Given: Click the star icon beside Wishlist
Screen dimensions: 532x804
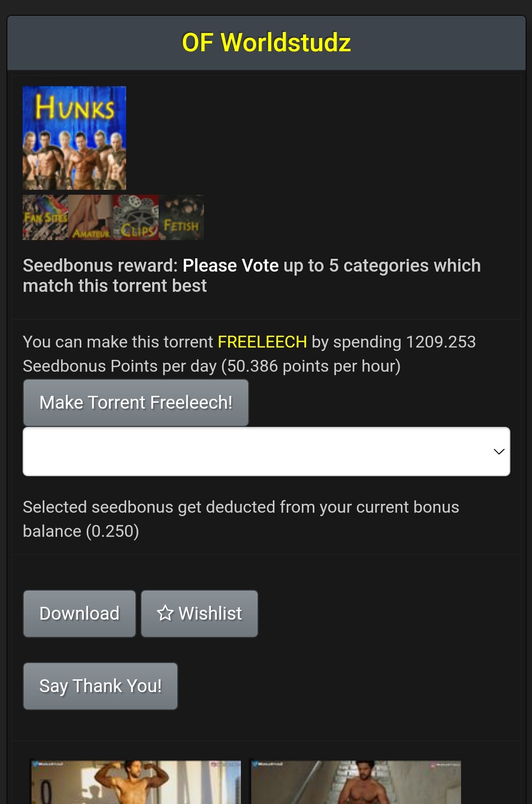Looking at the screenshot, I should (x=165, y=613).
